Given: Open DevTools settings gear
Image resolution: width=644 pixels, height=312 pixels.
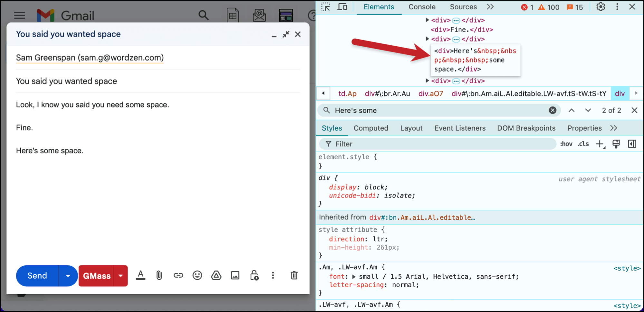Looking at the screenshot, I should click(x=601, y=7).
